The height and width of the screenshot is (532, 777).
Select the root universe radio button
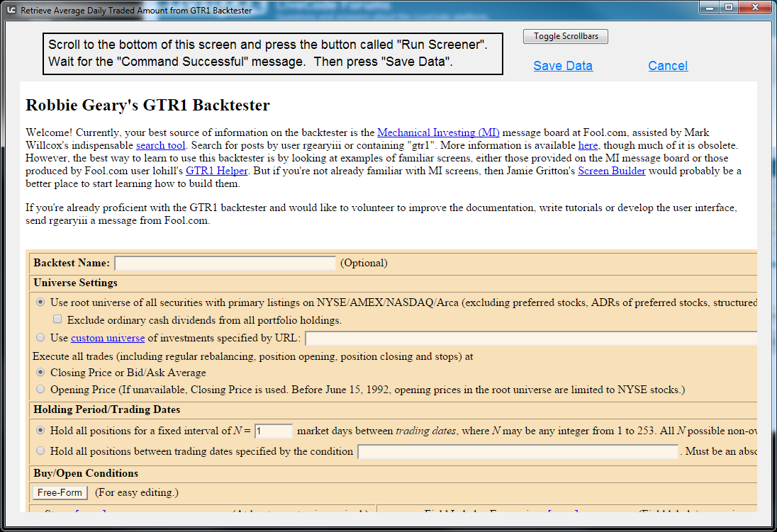click(x=40, y=302)
